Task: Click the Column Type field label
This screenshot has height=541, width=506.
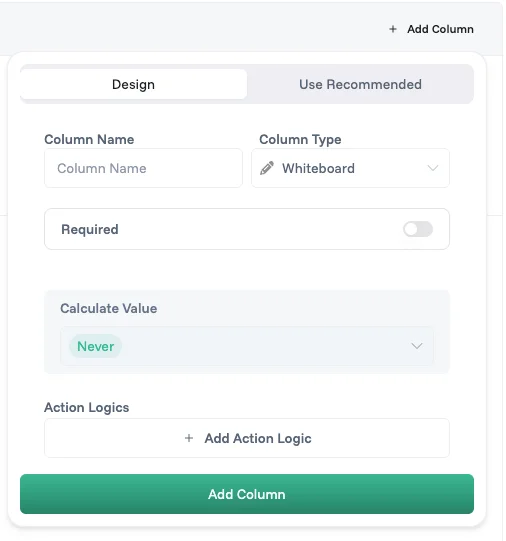Action: (x=300, y=139)
